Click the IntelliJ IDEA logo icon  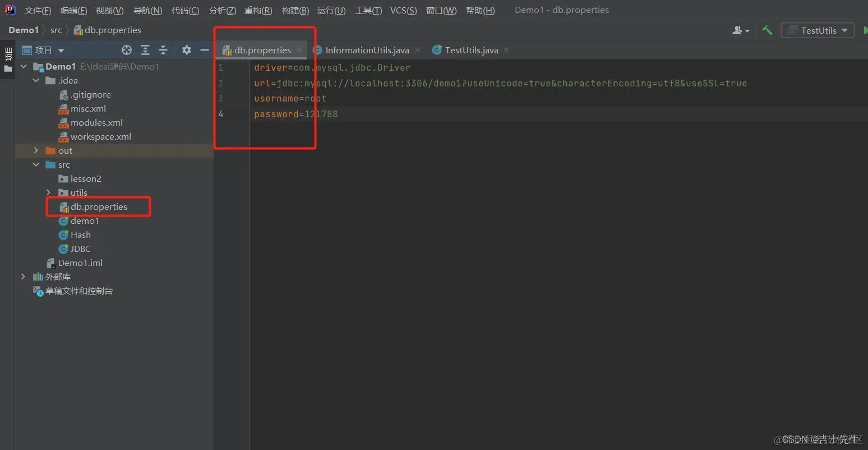[11, 10]
